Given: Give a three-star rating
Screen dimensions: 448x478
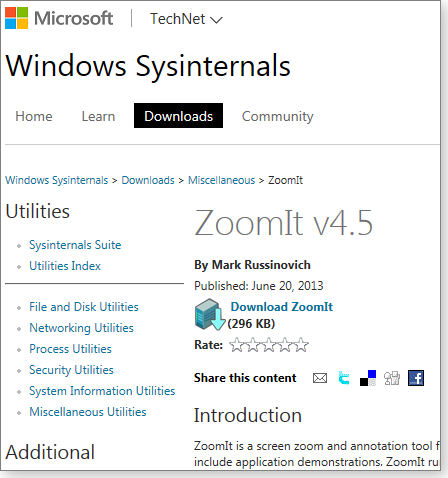Looking at the screenshot, I should tap(269, 345).
